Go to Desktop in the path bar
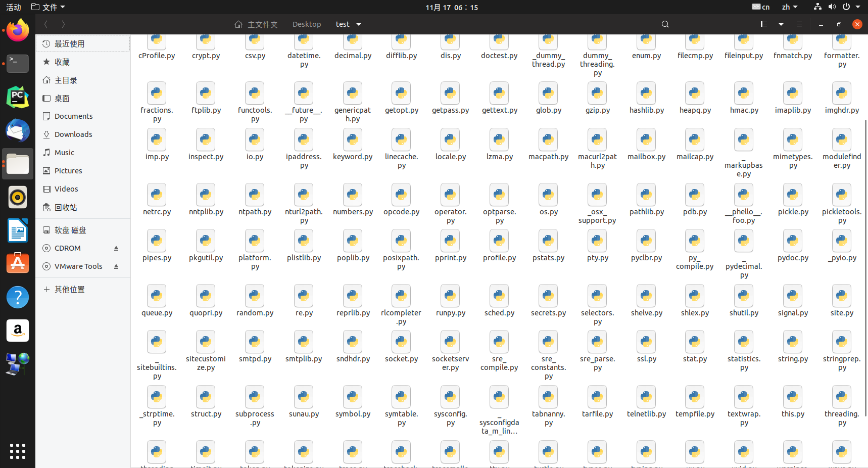868x468 pixels. 306,24
